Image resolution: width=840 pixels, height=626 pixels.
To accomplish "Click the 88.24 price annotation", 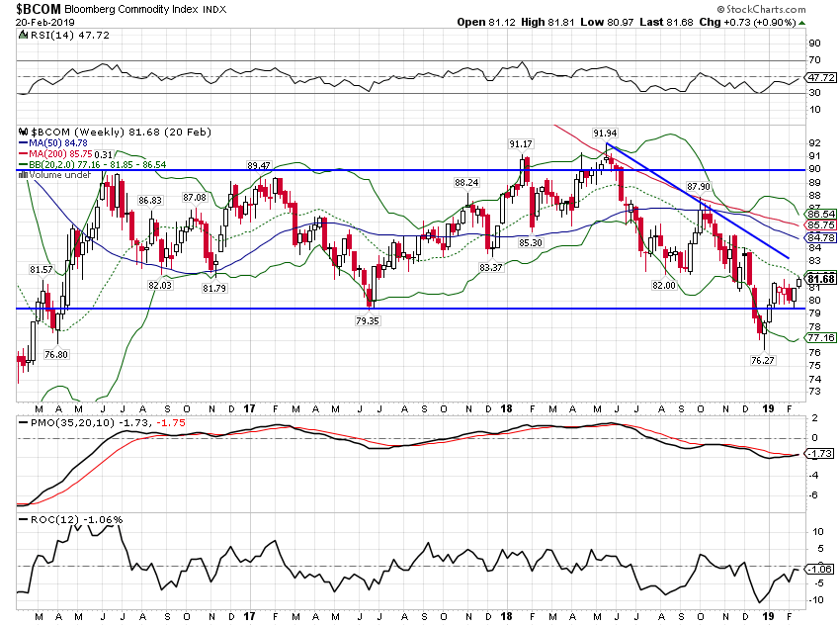I will click(466, 183).
